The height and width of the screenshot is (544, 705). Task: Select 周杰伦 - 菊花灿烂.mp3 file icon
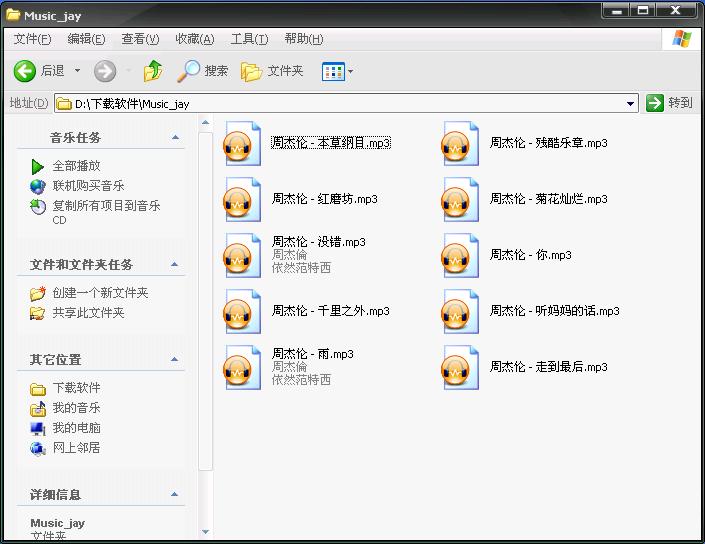click(460, 200)
